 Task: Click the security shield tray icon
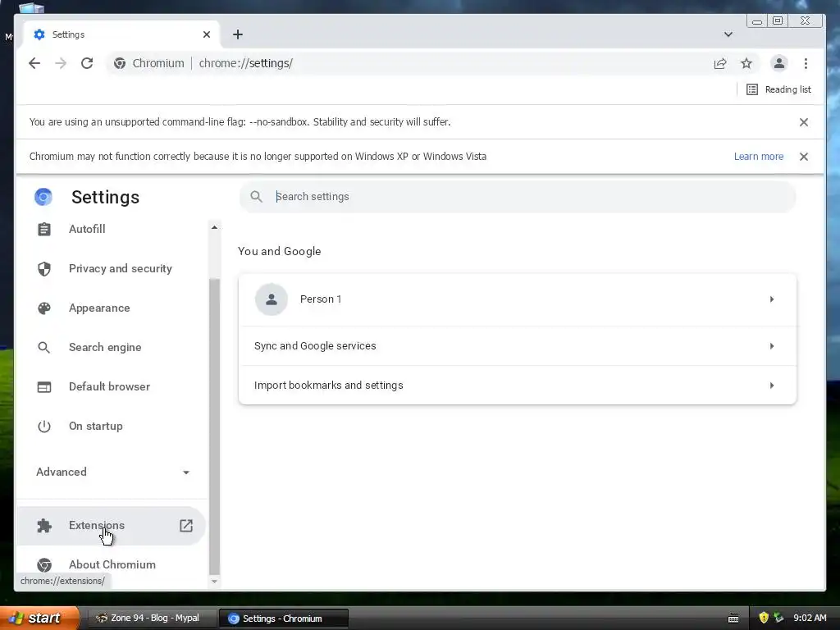pyautogui.click(x=764, y=619)
